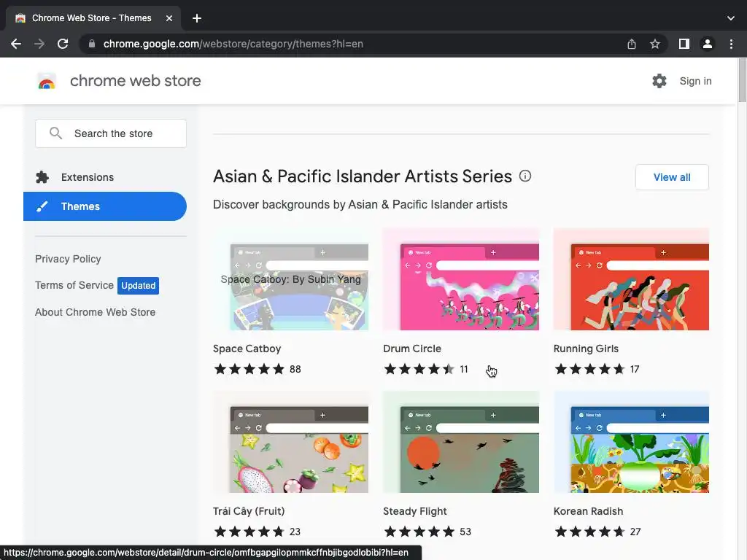
Task: Open the Running Girls theme thumbnail
Action: point(631,279)
